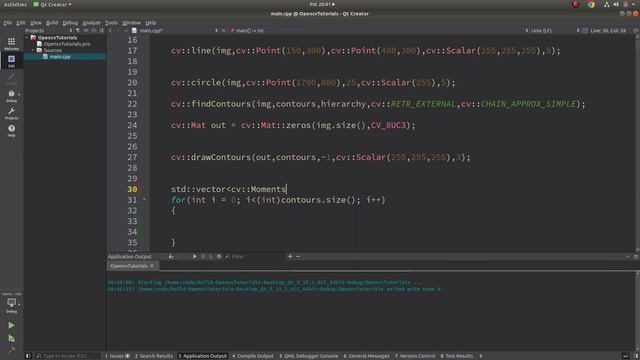This screenshot has height=360, width=640.
Task: Close the main.cpp editor document
Action: tap(223, 31)
